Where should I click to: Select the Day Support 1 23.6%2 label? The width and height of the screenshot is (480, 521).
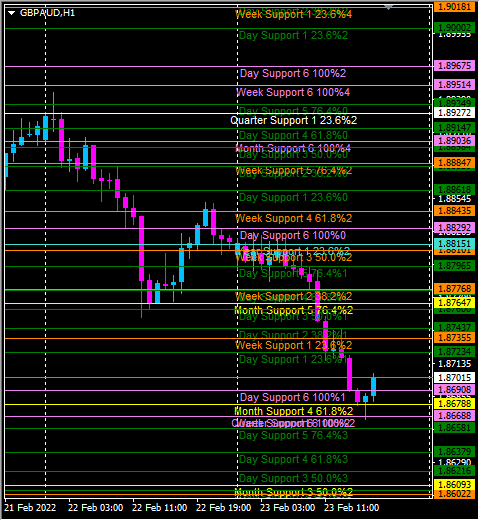tap(293, 35)
